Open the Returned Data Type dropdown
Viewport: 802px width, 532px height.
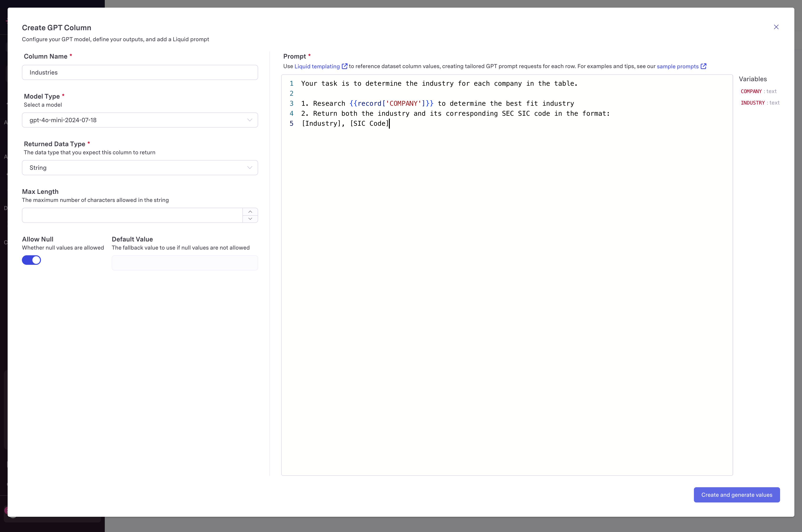(x=140, y=168)
